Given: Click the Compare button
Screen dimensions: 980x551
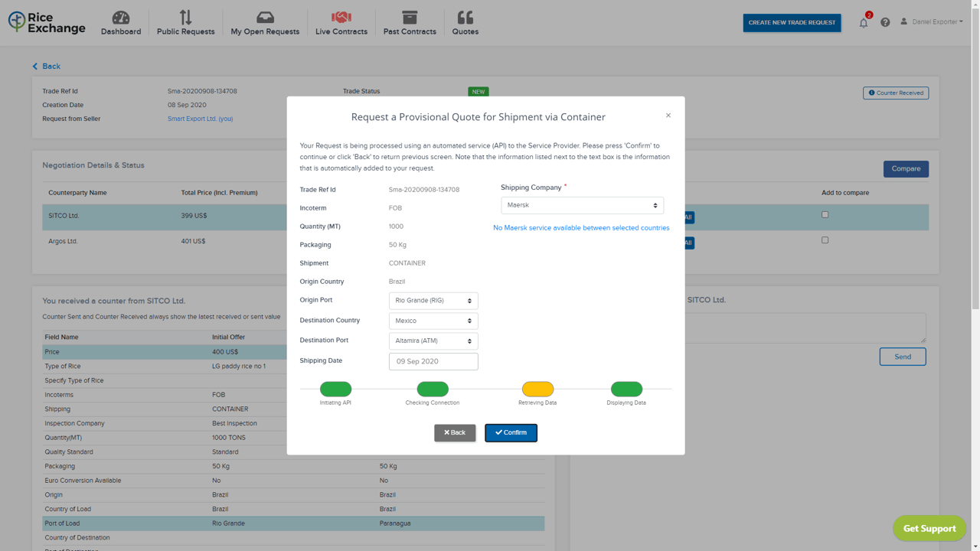Looking at the screenshot, I should [906, 168].
